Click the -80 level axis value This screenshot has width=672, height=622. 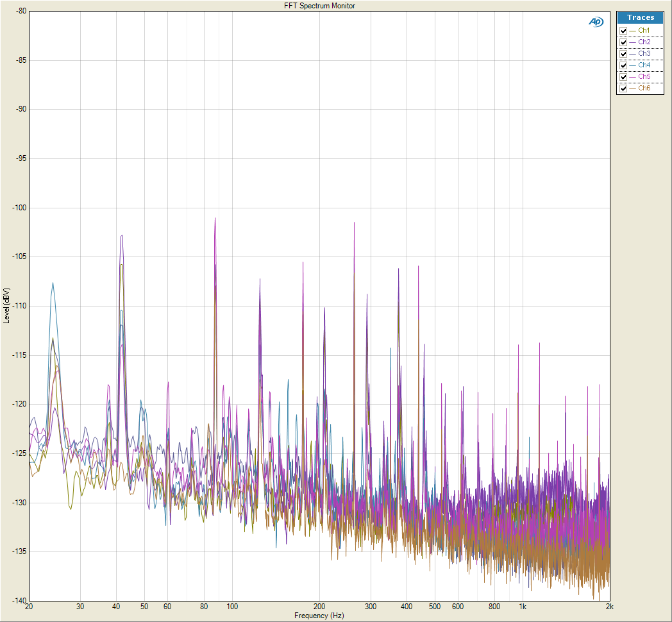tap(21, 11)
